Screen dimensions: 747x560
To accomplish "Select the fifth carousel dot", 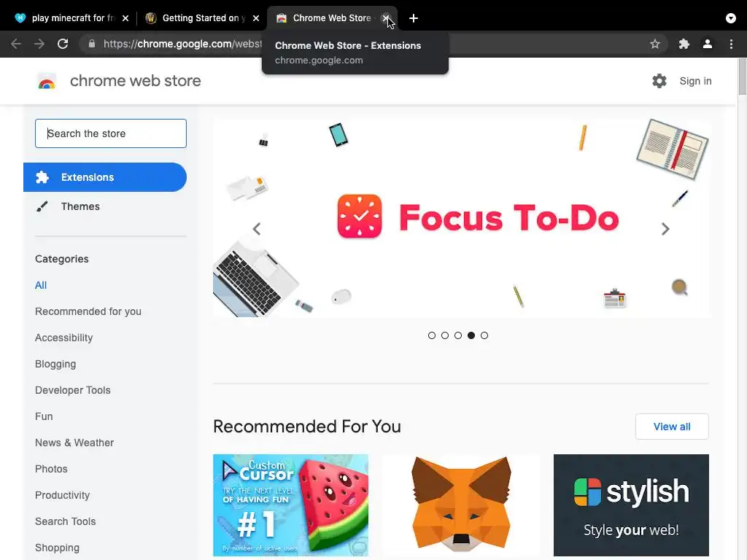I will (x=484, y=335).
